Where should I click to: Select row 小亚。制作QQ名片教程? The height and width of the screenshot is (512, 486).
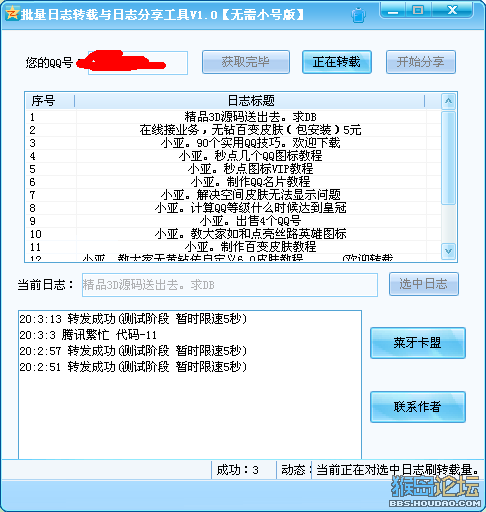click(233, 182)
